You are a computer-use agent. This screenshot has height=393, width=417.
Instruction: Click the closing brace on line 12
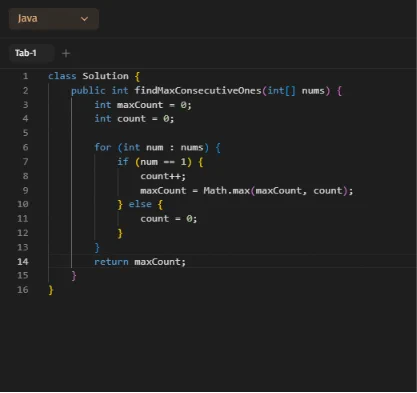point(120,233)
